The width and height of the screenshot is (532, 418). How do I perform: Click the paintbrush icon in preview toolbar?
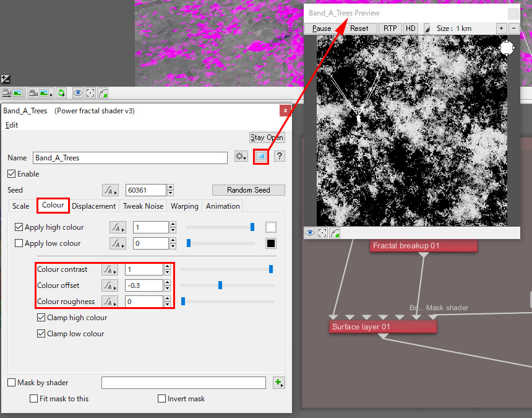point(427,28)
